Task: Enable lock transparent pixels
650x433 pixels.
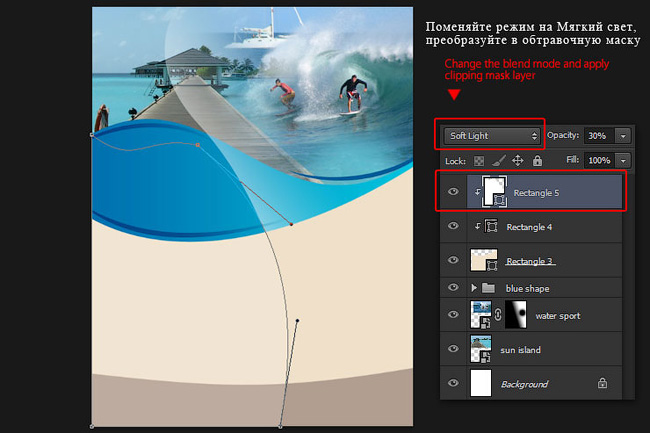Action: pos(479,161)
